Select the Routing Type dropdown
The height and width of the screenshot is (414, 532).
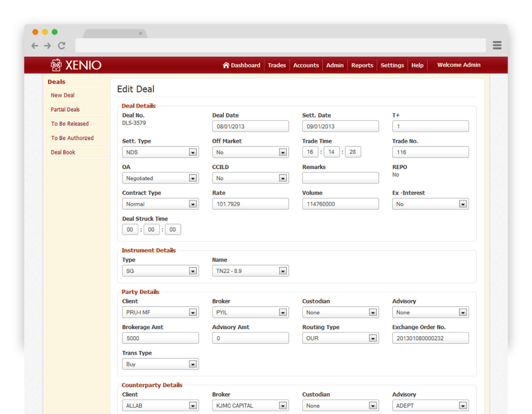point(373,339)
